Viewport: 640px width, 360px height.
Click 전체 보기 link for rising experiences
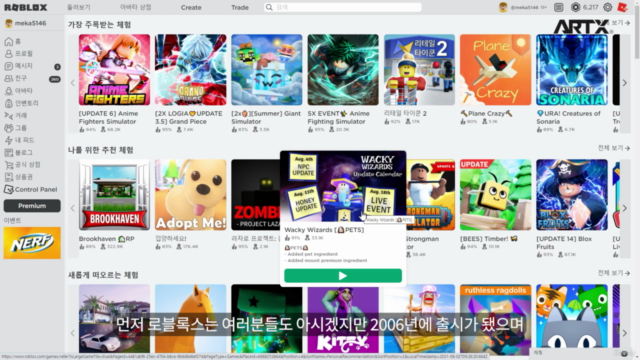click(x=613, y=273)
